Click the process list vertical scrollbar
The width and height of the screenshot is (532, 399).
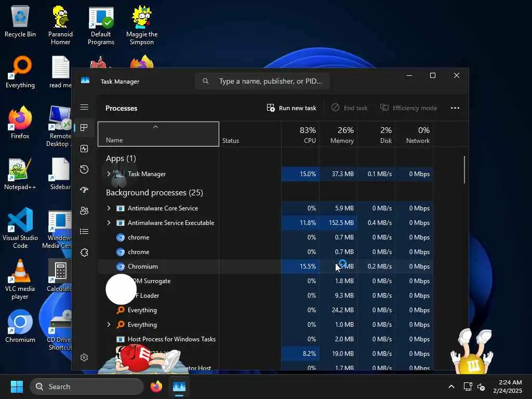[x=464, y=170]
